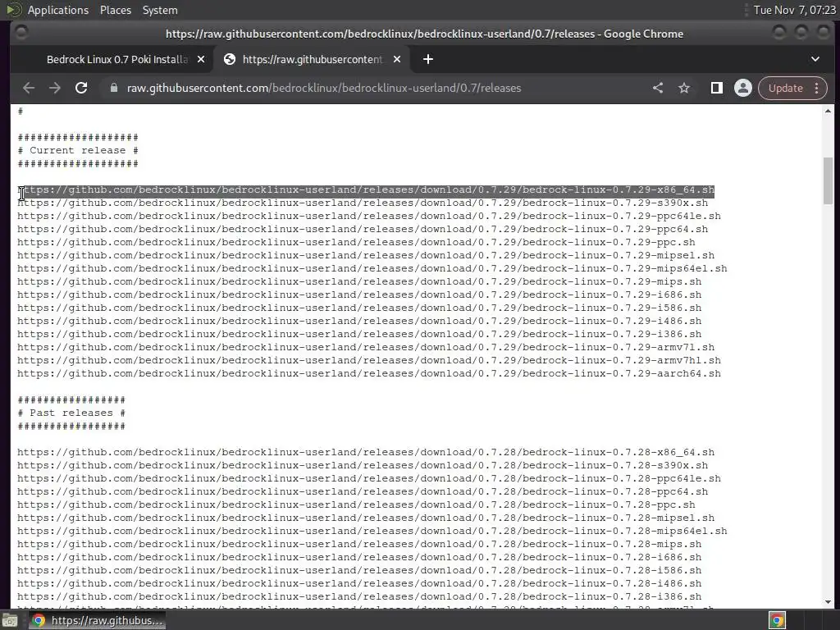Click the 0.7.28-s390x.sh URL line
840x630 pixels.
363,466
